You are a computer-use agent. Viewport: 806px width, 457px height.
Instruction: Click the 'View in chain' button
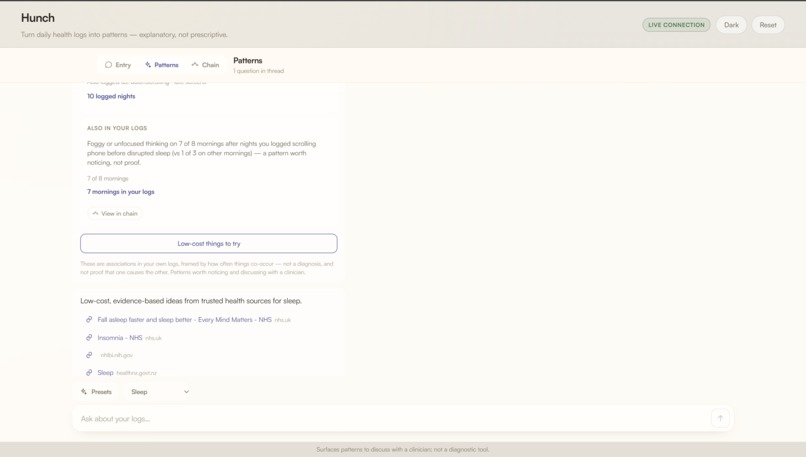(115, 213)
